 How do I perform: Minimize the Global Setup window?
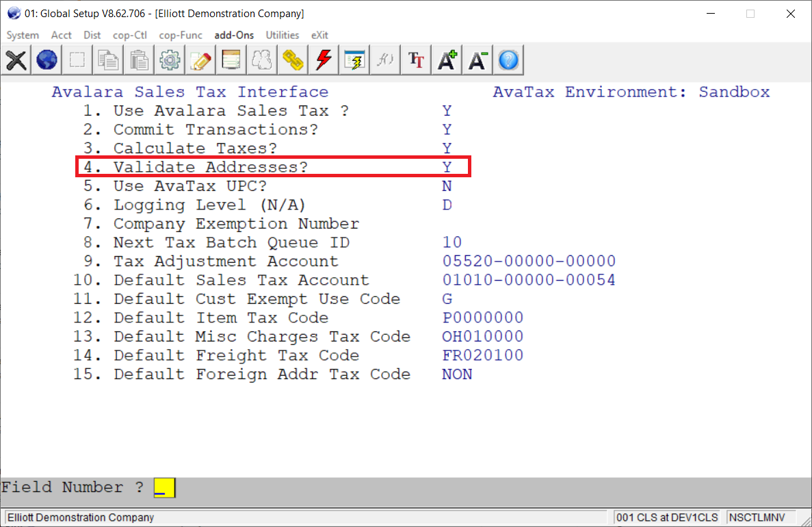(711, 14)
